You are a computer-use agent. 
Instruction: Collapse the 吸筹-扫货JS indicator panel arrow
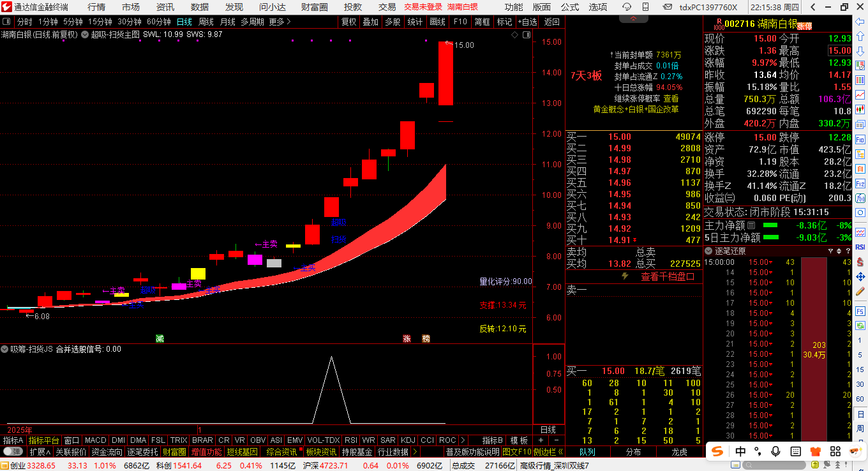pos(4,349)
